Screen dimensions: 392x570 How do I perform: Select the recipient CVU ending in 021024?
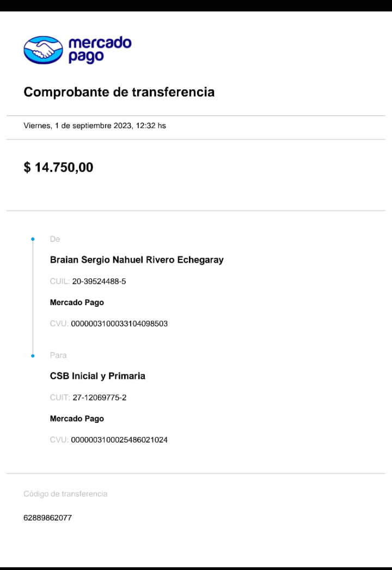[119, 440]
